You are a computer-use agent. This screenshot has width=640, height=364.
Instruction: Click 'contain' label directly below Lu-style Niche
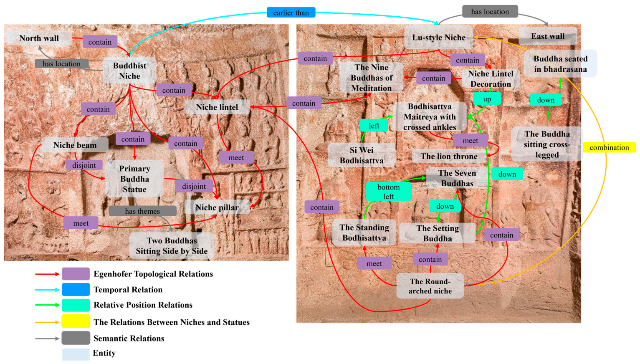tap(468, 60)
